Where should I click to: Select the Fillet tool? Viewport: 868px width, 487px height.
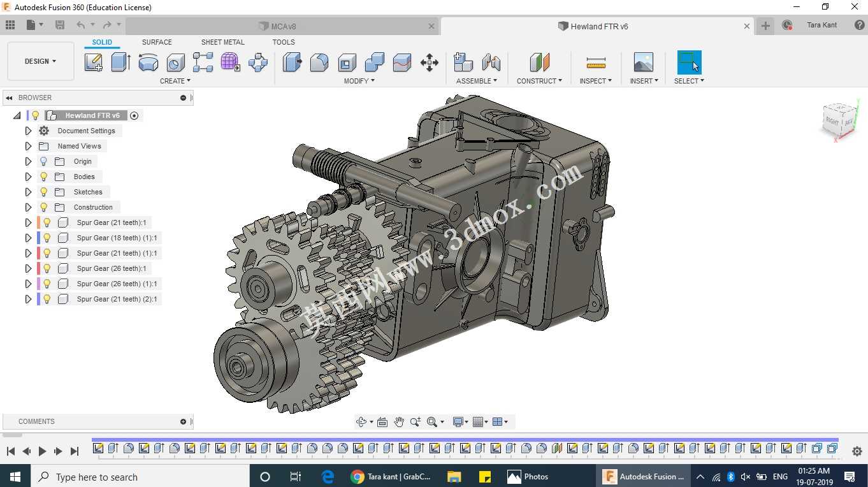319,62
